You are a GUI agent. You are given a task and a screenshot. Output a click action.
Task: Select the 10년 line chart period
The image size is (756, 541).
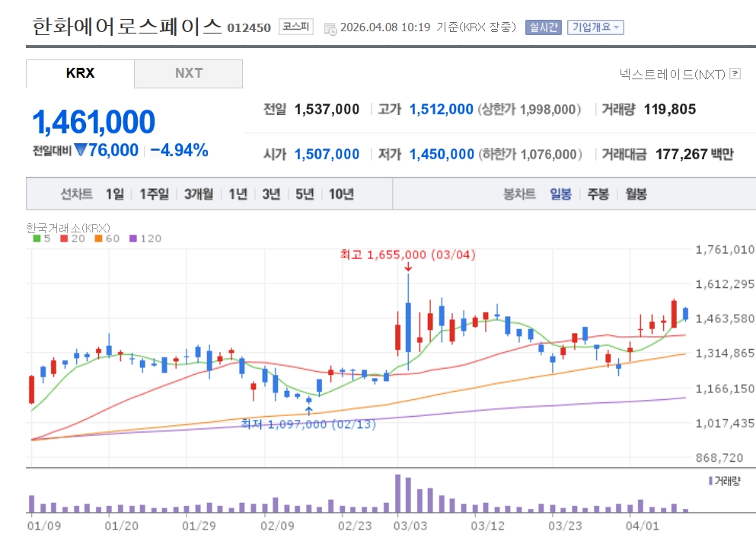pos(341,194)
